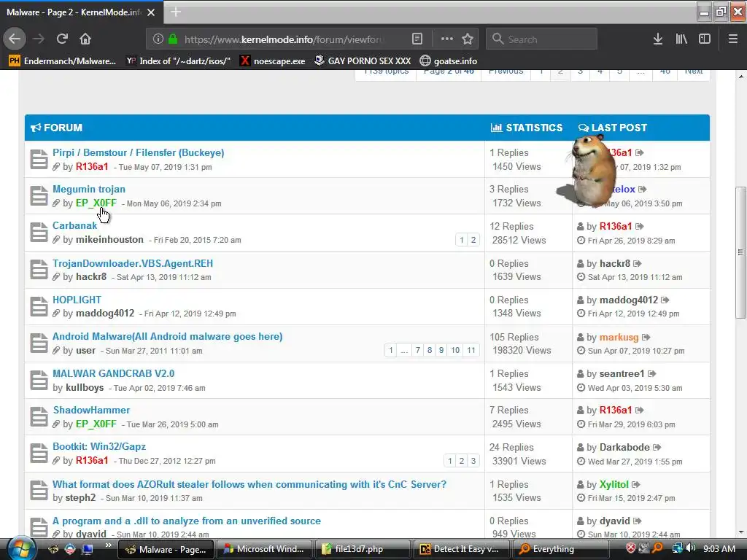Jump to last post icon beside markusg
The width and height of the screenshot is (747, 560).
point(646,337)
